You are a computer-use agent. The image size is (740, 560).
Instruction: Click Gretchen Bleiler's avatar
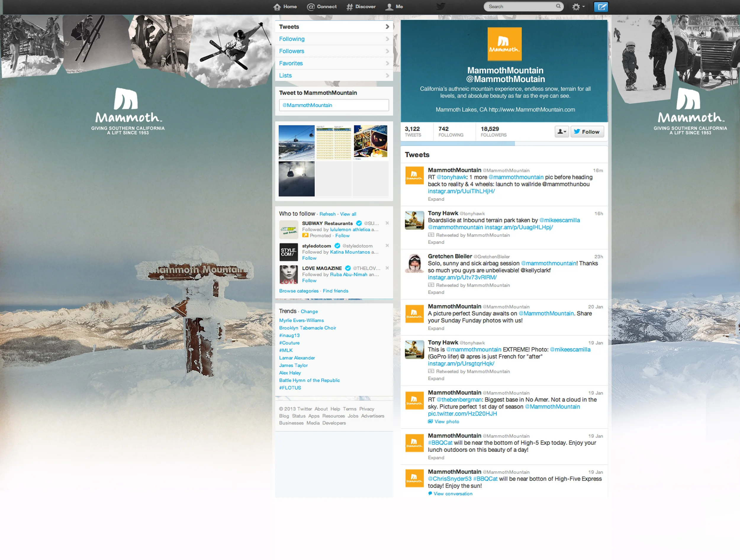tap(414, 264)
